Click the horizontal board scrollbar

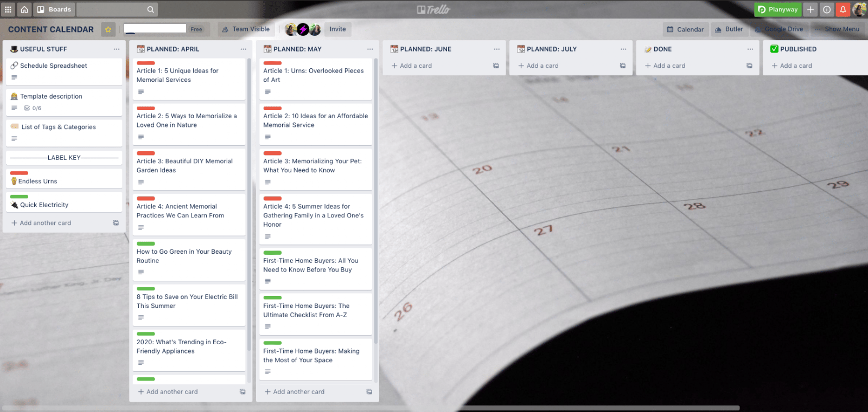tap(371, 408)
